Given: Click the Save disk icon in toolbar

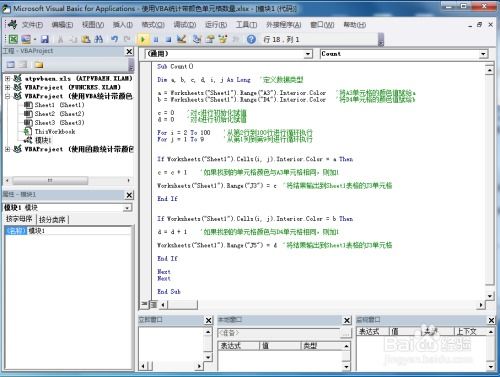Looking at the screenshot, I should (45, 39).
